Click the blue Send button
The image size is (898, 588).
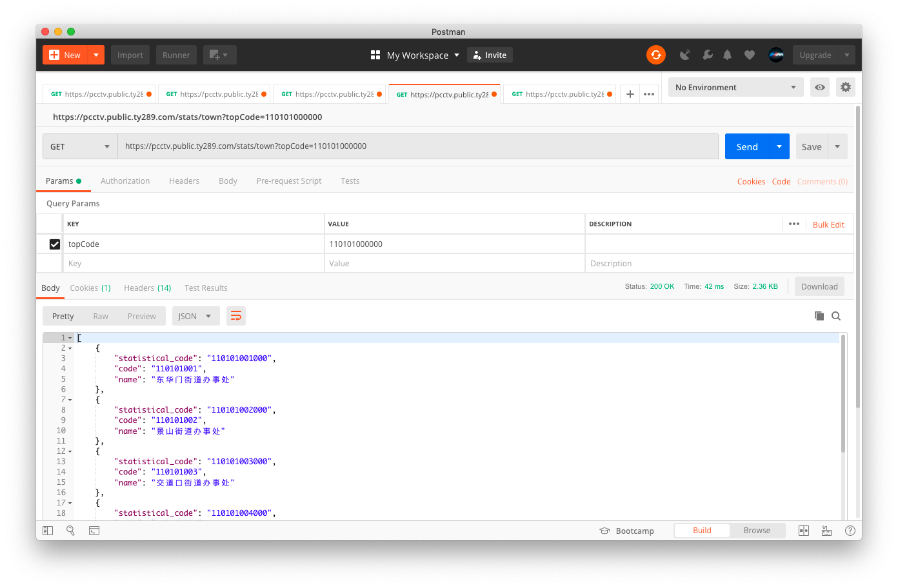click(747, 146)
